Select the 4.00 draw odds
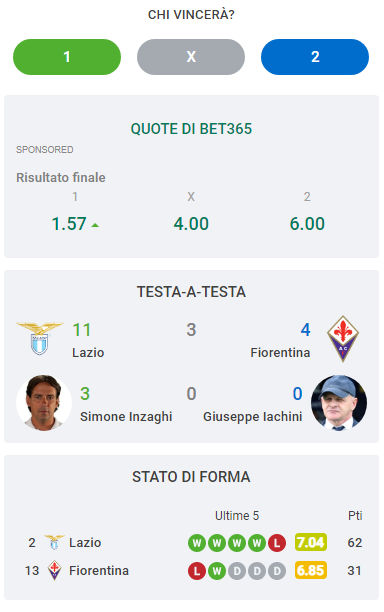Screen dimensions: 384x612 click(x=191, y=224)
